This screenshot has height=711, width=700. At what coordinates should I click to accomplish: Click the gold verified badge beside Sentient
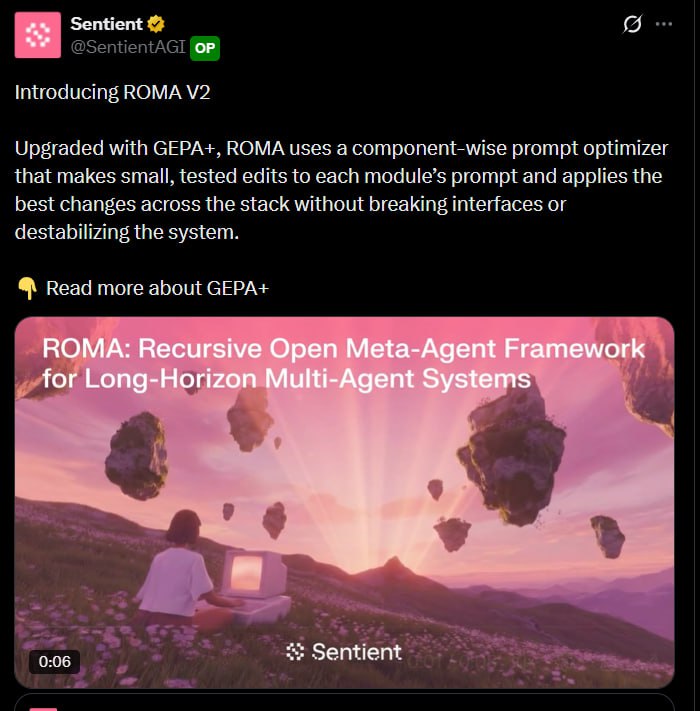156,24
